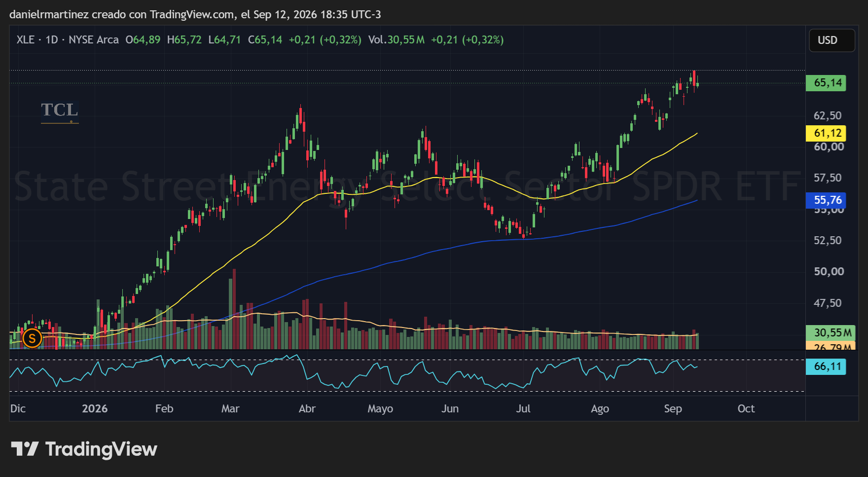This screenshot has height=477, width=868.
Task: Click the 50,00 price axis label
Action: click(829, 272)
